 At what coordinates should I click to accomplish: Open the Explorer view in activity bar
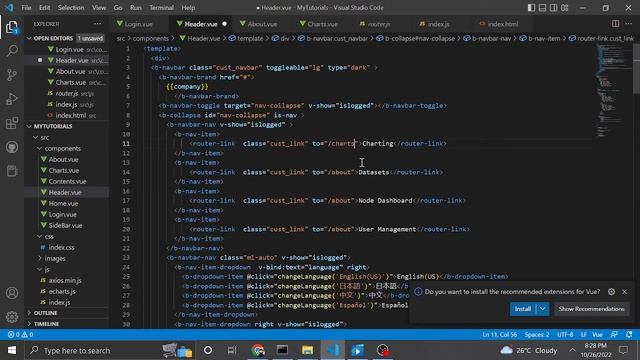12,27
